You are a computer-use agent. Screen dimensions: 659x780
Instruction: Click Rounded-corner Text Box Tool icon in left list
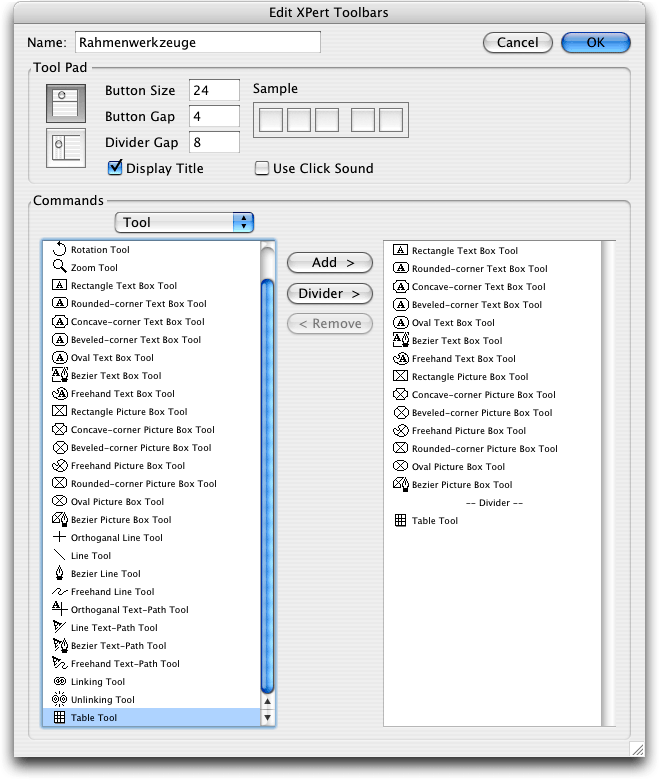[x=59, y=303]
